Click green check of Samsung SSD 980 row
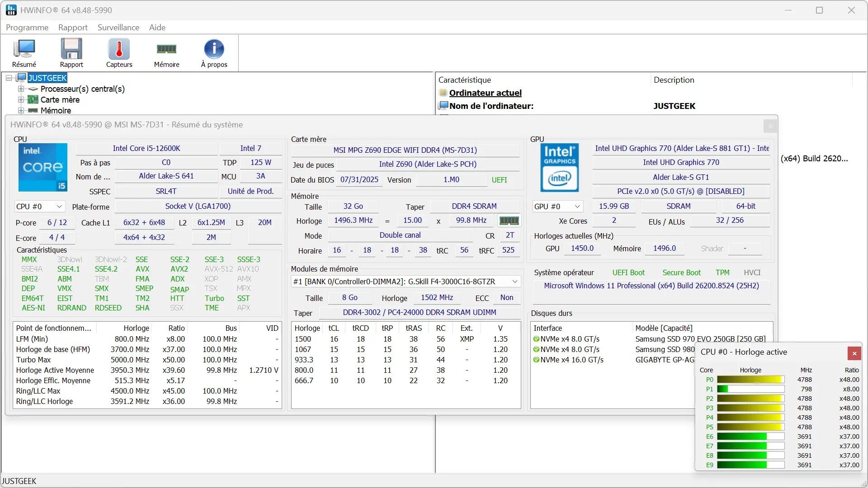868x488 pixels. pyautogui.click(x=536, y=349)
